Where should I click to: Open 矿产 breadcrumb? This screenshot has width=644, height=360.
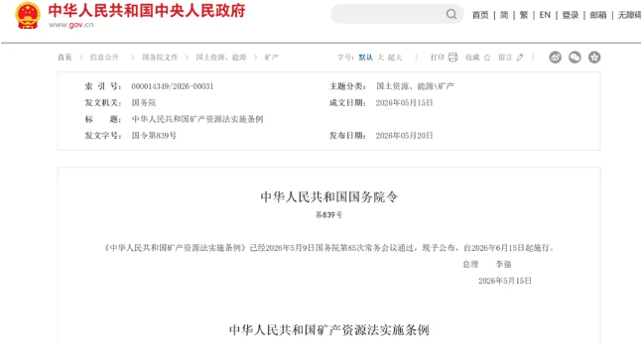272,58
